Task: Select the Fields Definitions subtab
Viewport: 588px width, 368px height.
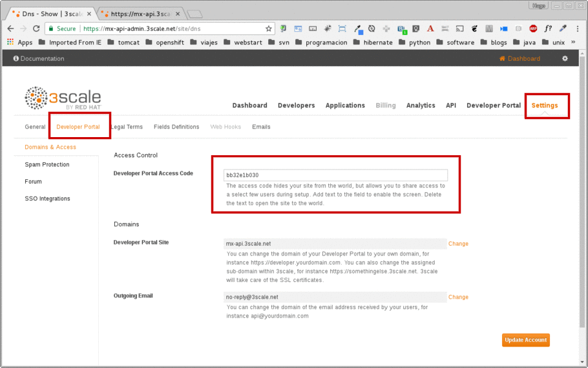Action: [x=176, y=127]
